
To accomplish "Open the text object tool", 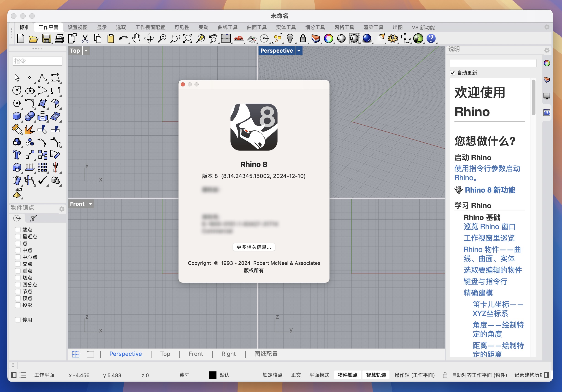I will tap(17, 155).
